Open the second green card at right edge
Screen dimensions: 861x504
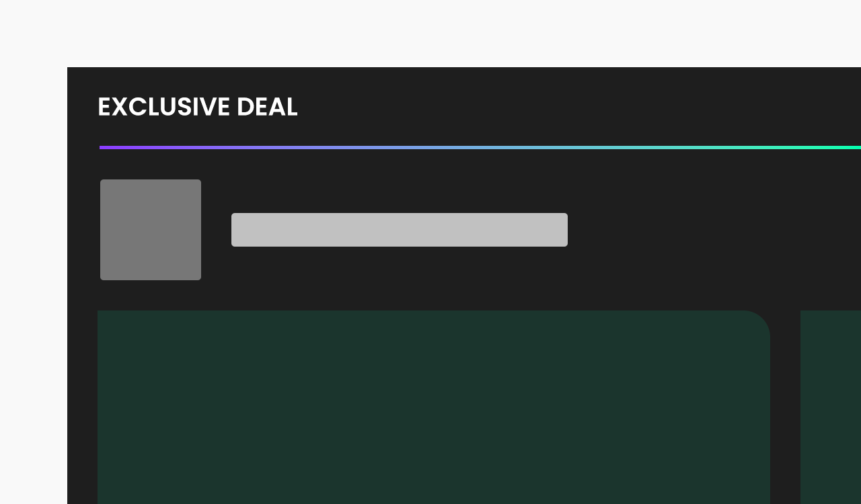tap(831, 407)
